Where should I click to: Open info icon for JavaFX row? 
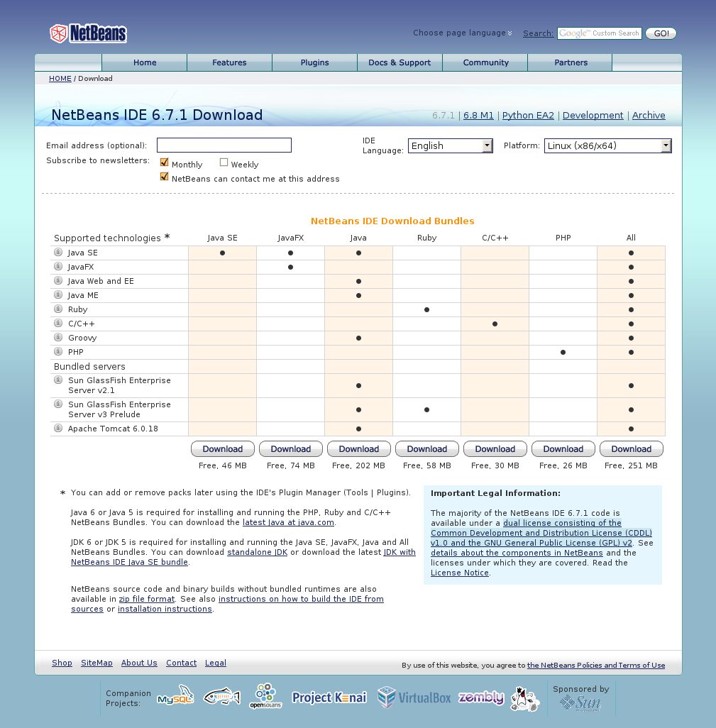(x=58, y=267)
